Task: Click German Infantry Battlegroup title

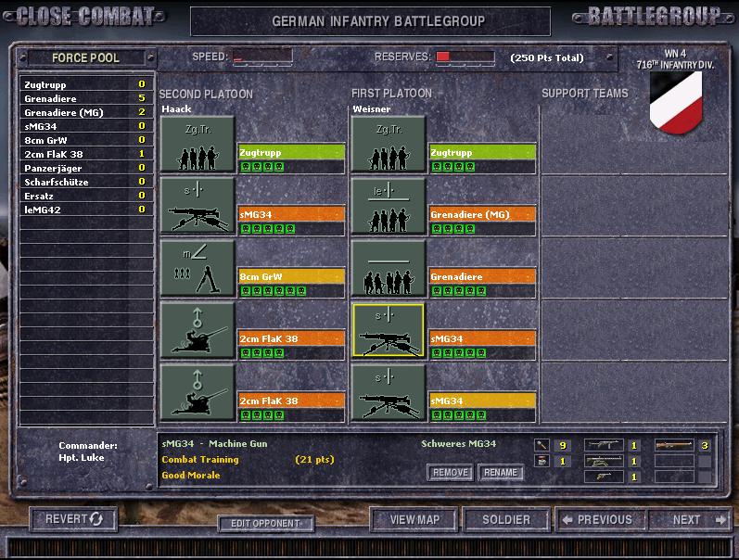Action: (378, 21)
